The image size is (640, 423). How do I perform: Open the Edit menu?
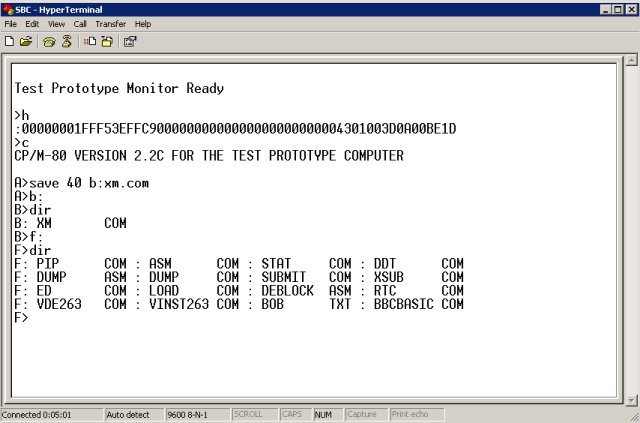click(32, 24)
